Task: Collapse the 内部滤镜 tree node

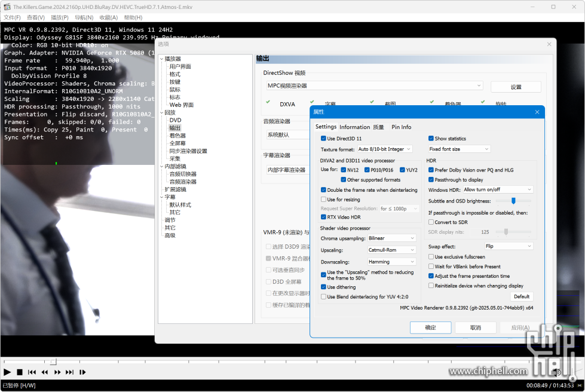Action: click(x=161, y=166)
